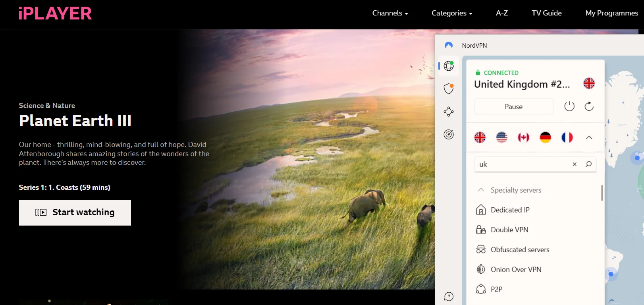
Task: Go to the TV Guide page
Action: [547, 13]
